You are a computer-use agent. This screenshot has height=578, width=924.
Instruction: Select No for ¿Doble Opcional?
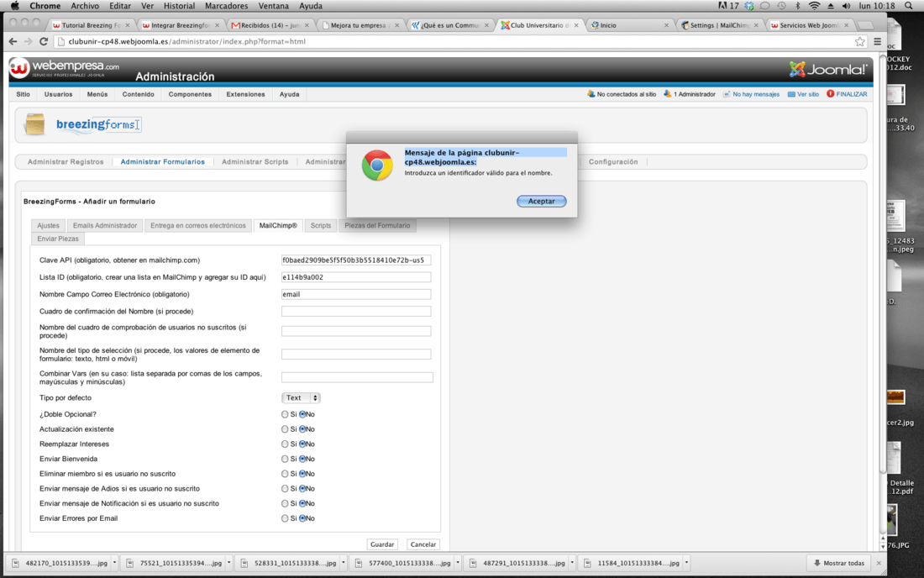click(302, 414)
